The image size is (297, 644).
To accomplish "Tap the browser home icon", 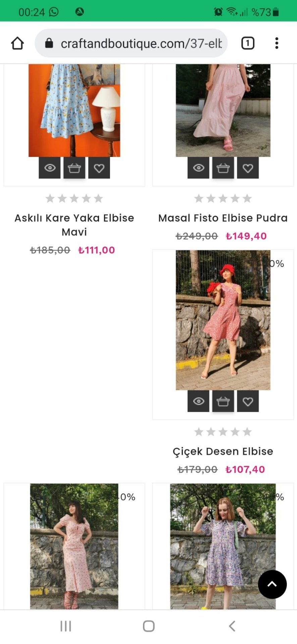I will (17, 43).
